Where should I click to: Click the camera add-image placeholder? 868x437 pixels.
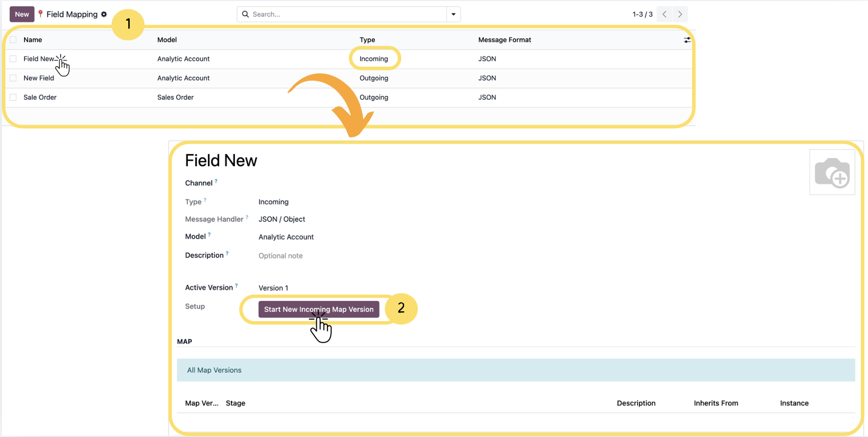[x=832, y=173]
